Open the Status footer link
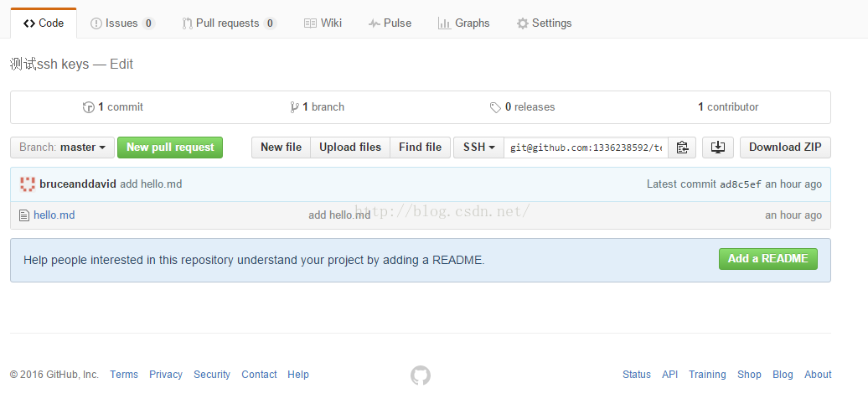This screenshot has height=404, width=868. (637, 375)
